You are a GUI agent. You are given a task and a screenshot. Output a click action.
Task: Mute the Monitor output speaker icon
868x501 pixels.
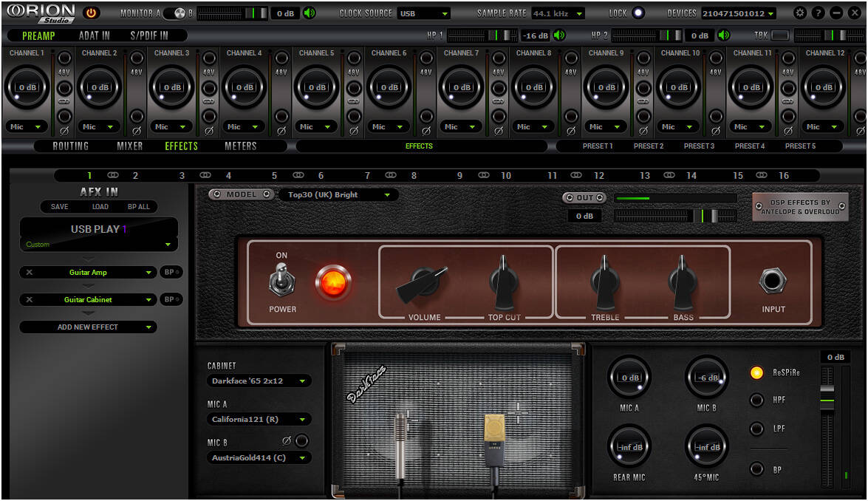tap(310, 13)
